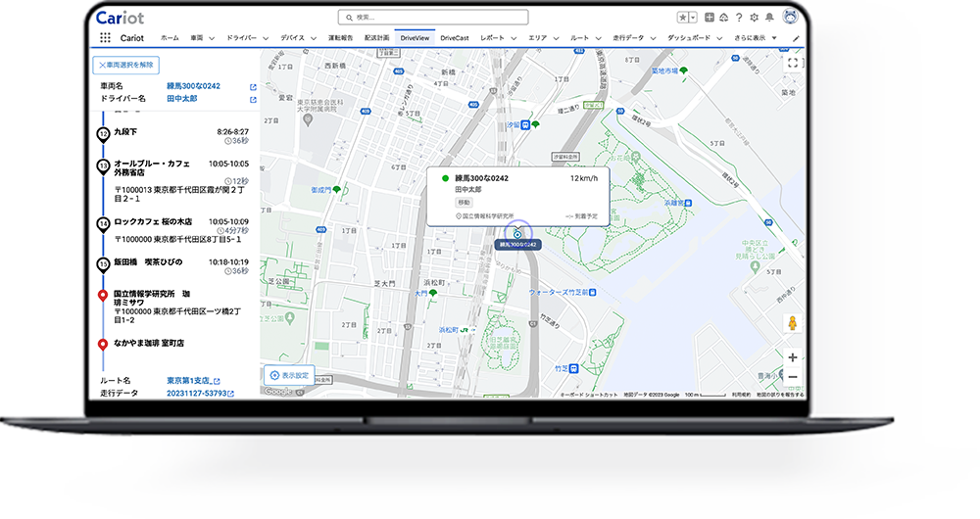This screenshot has height=519, width=980.
Task: Click the vehicle marker on map
Action: point(517,233)
